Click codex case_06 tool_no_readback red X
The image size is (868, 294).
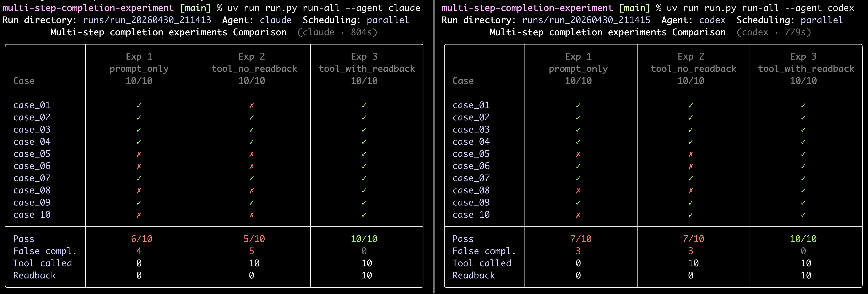(x=691, y=166)
